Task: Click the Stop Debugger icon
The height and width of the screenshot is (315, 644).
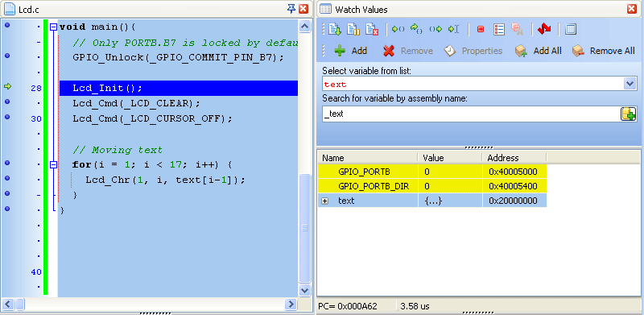Action: click(x=372, y=29)
